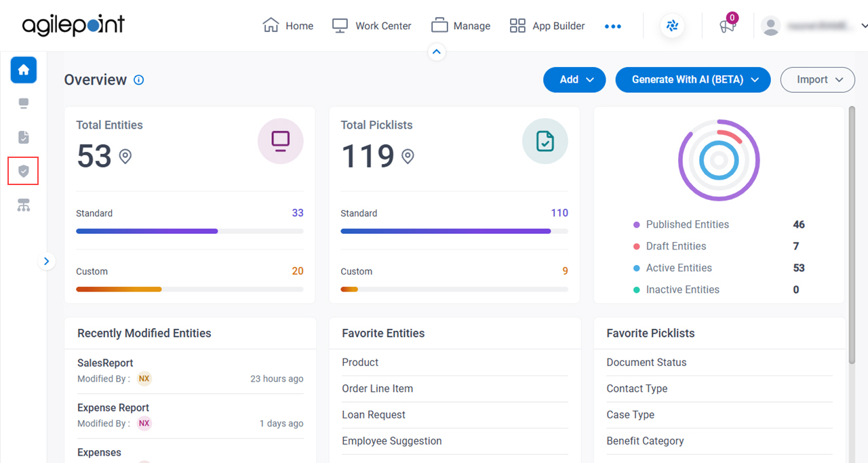This screenshot has width=868, height=463.
Task: Click NX avatar under SalesReport
Action: [x=144, y=379]
